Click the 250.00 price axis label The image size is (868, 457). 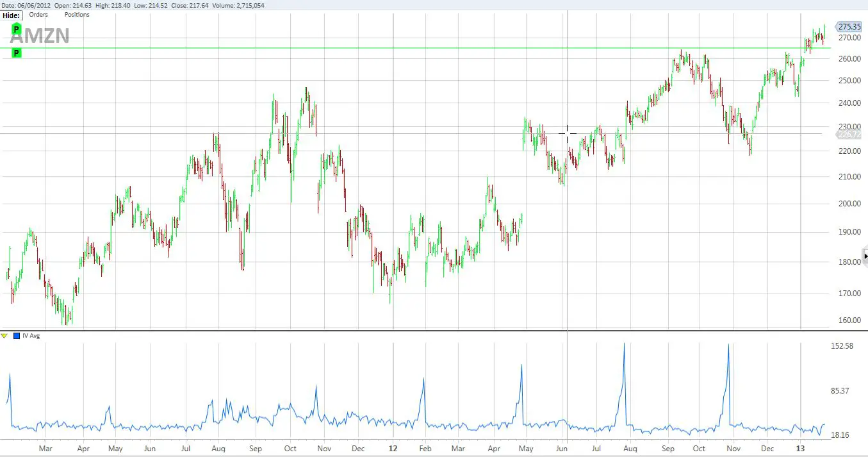coord(850,81)
